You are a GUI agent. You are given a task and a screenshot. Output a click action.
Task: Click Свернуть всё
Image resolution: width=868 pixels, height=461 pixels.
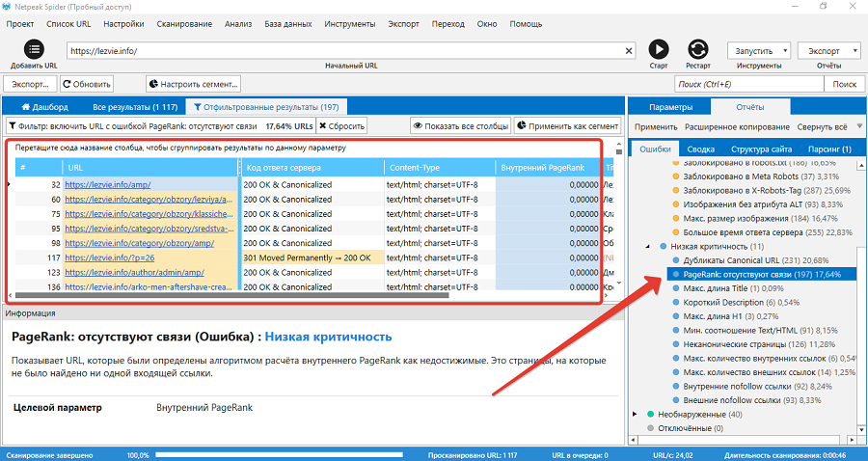coord(822,126)
